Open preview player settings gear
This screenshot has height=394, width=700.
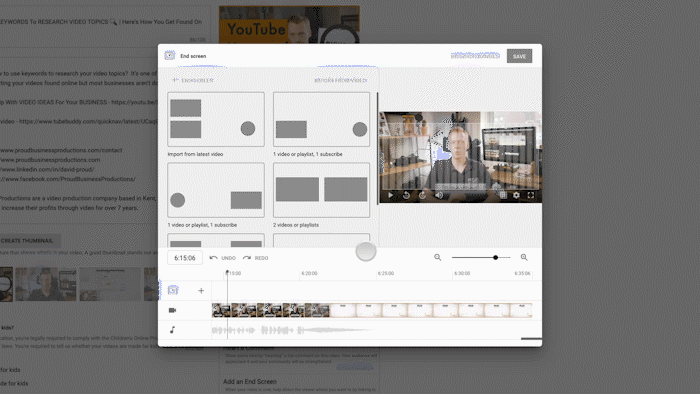click(517, 195)
